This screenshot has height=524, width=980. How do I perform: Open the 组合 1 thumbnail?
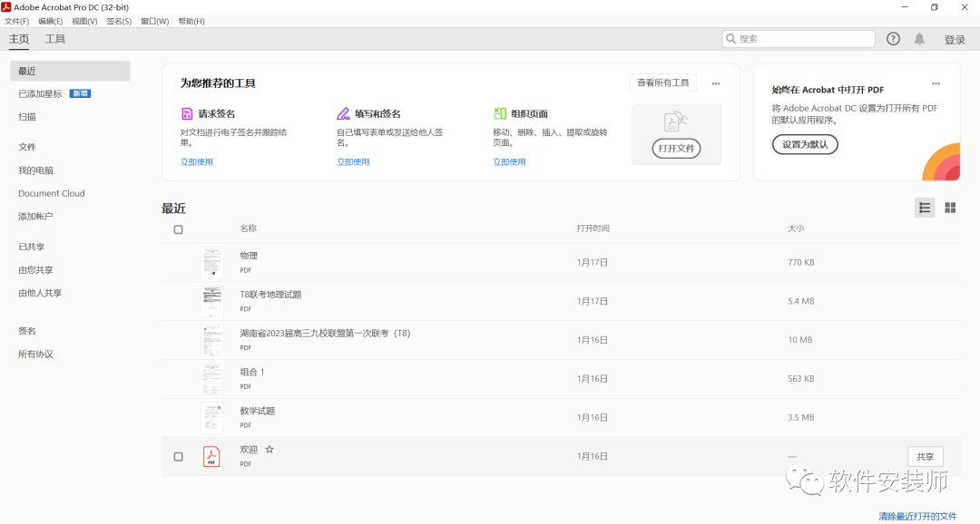coord(211,378)
